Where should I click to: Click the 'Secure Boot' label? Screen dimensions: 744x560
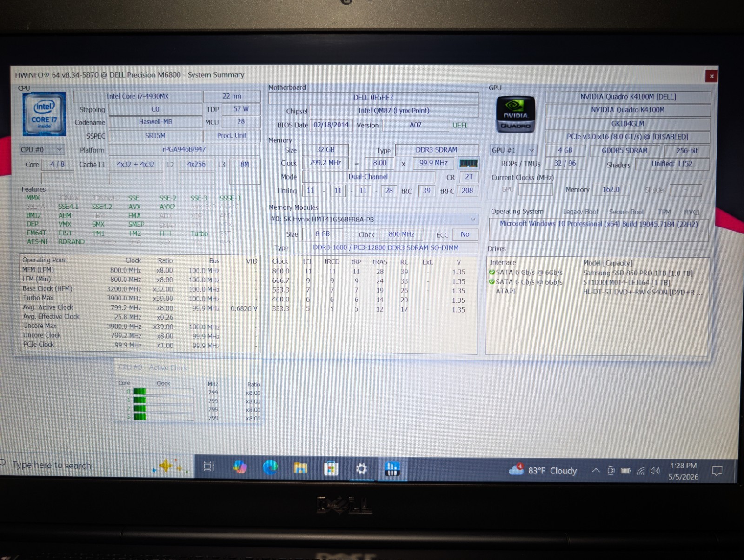[x=626, y=212]
